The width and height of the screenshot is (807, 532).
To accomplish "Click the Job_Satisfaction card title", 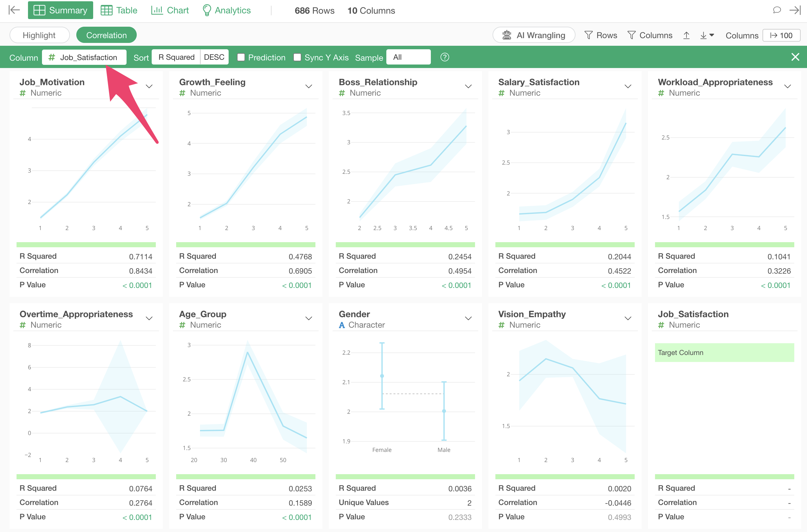I will tap(693, 314).
